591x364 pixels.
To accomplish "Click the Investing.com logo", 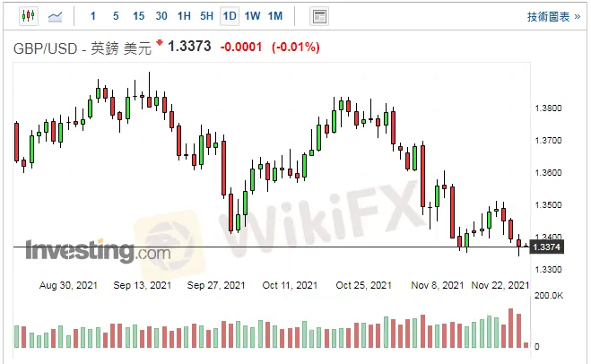I will [97, 251].
